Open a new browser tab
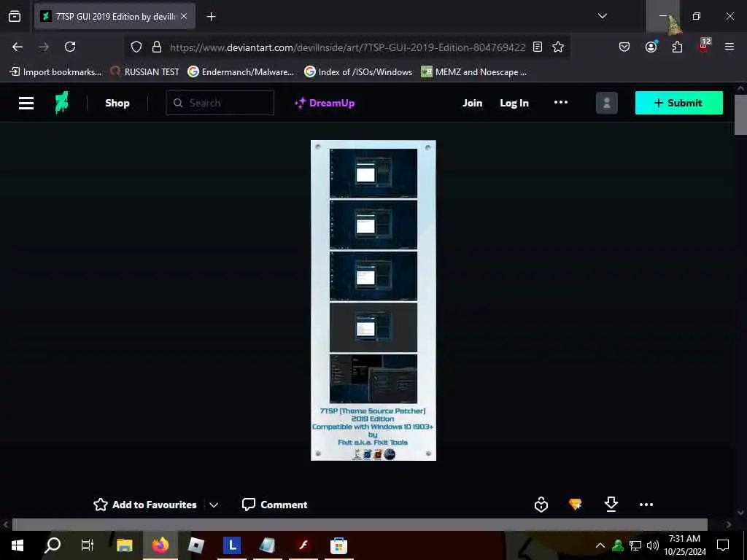Viewport: 747px width, 560px height. pos(211,17)
